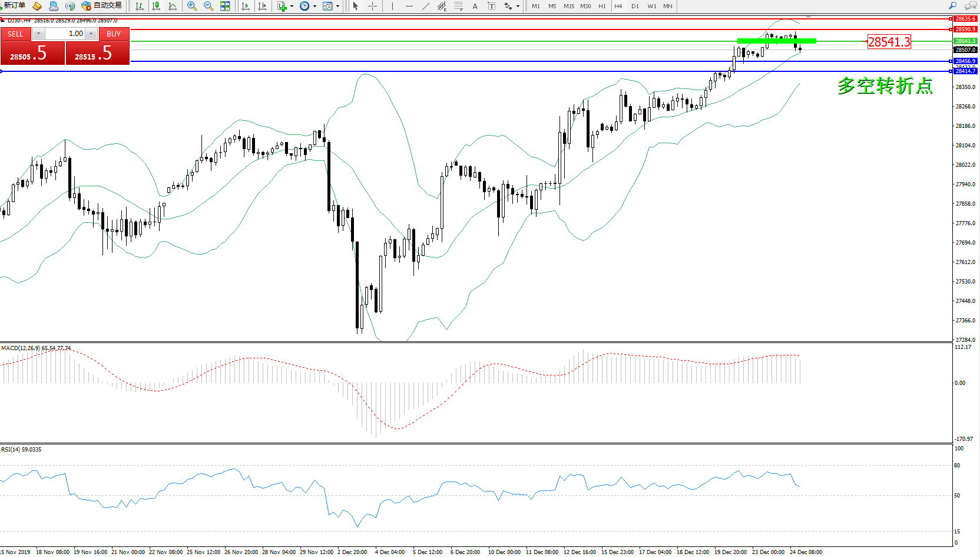This screenshot has width=980, height=557.
Task: Select the crosshair tool
Action: [x=372, y=6]
